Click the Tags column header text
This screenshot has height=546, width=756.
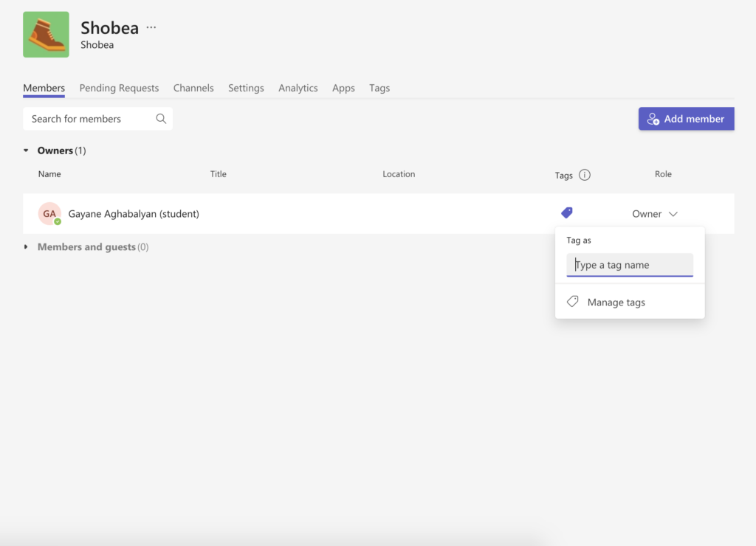(563, 176)
